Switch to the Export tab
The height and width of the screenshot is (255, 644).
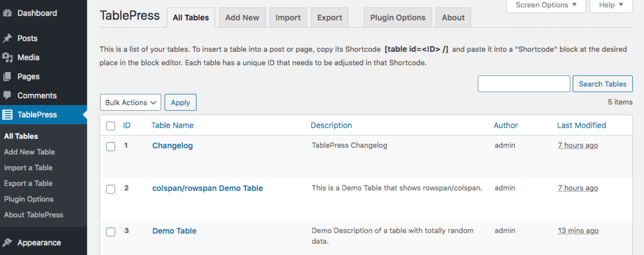(x=330, y=17)
